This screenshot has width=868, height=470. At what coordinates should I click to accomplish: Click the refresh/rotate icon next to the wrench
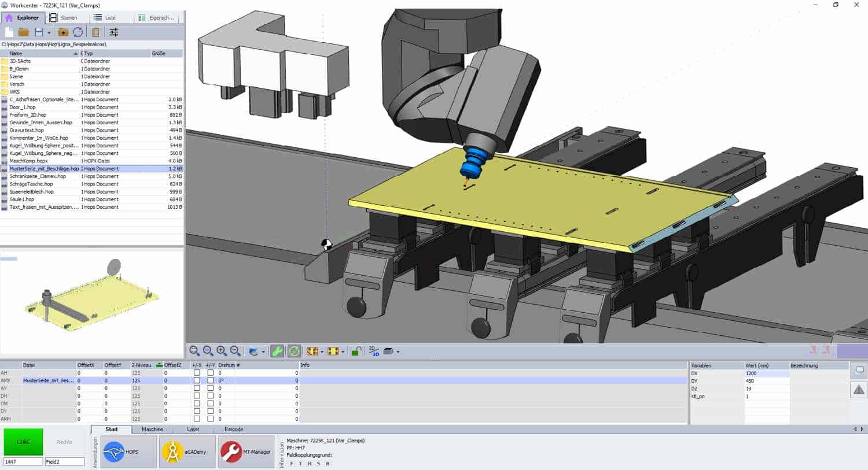(x=295, y=351)
